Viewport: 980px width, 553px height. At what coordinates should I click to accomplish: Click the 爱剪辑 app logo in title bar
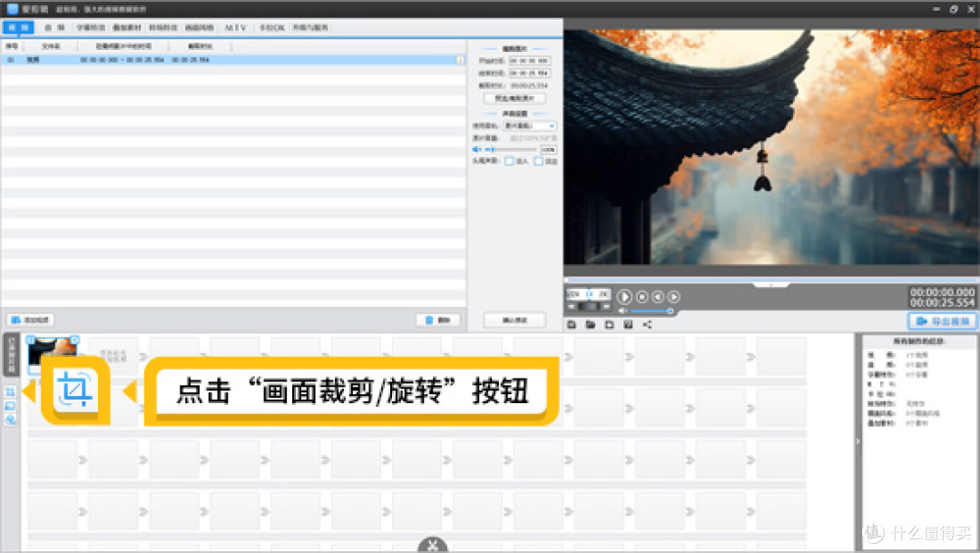pyautogui.click(x=13, y=9)
